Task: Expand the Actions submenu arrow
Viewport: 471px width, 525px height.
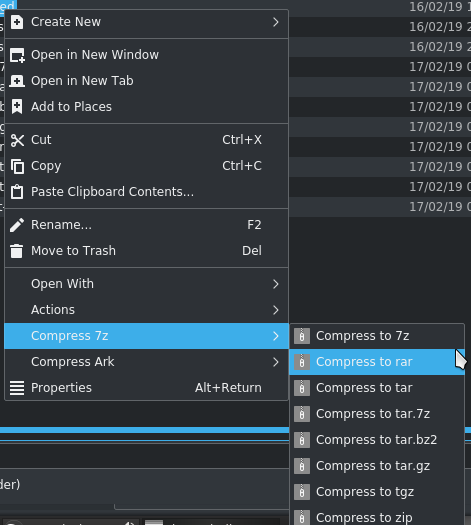Action: pyautogui.click(x=276, y=310)
